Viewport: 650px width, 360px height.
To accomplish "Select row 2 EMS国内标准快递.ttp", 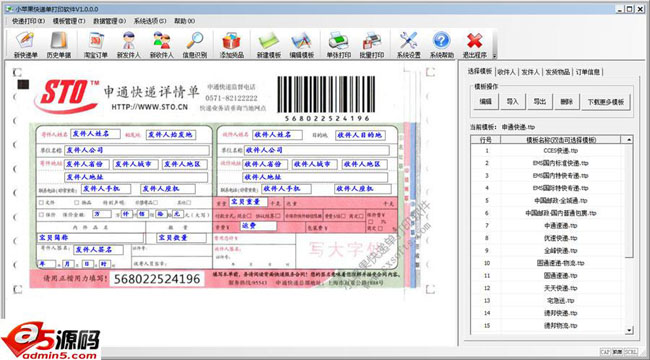I will pos(547,163).
